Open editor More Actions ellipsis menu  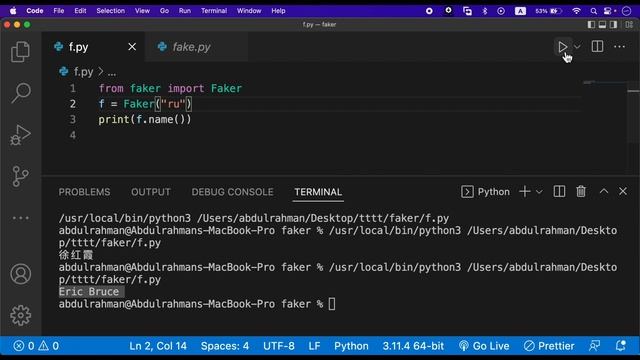point(620,47)
